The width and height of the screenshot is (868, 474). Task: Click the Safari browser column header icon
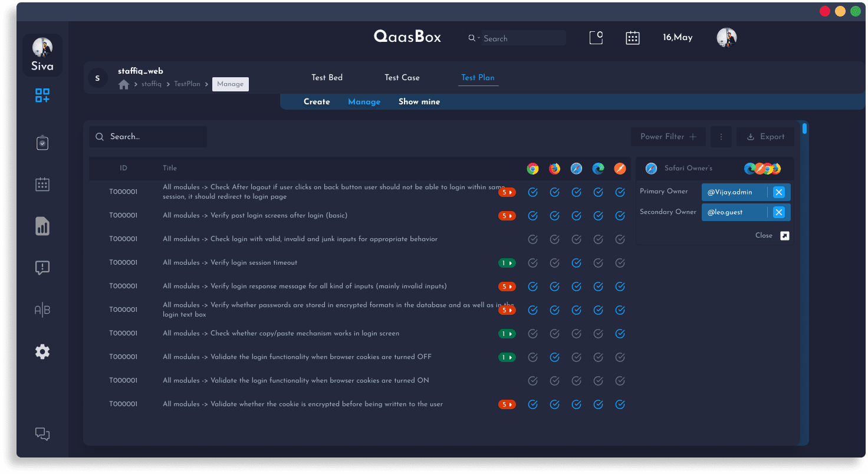click(577, 169)
